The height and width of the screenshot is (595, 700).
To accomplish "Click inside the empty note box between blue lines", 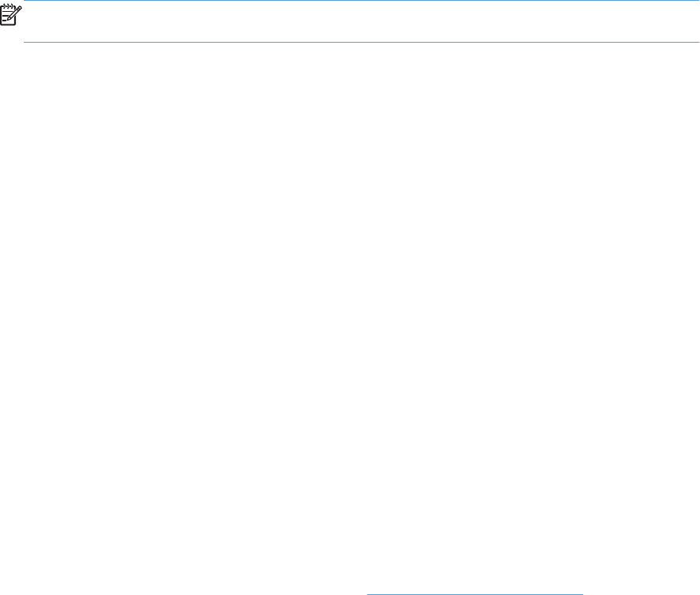I will [x=361, y=21].
